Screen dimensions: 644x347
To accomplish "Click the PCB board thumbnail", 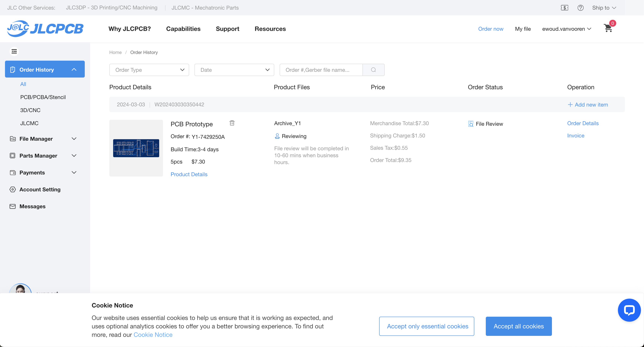I will click(136, 148).
